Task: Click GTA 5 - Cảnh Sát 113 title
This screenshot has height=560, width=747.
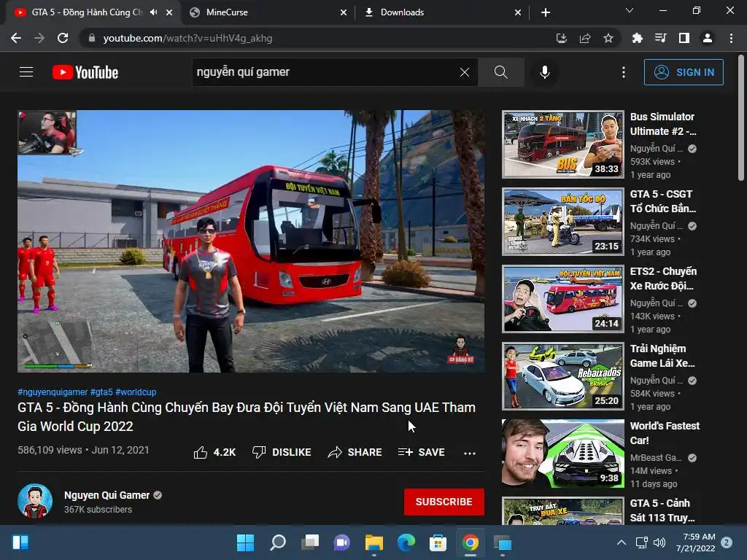Action: [662, 510]
